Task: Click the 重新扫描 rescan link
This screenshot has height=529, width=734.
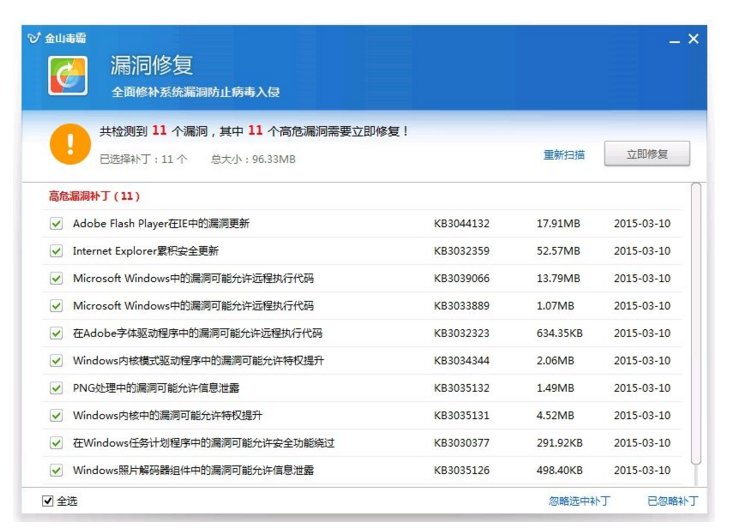Action: point(564,154)
